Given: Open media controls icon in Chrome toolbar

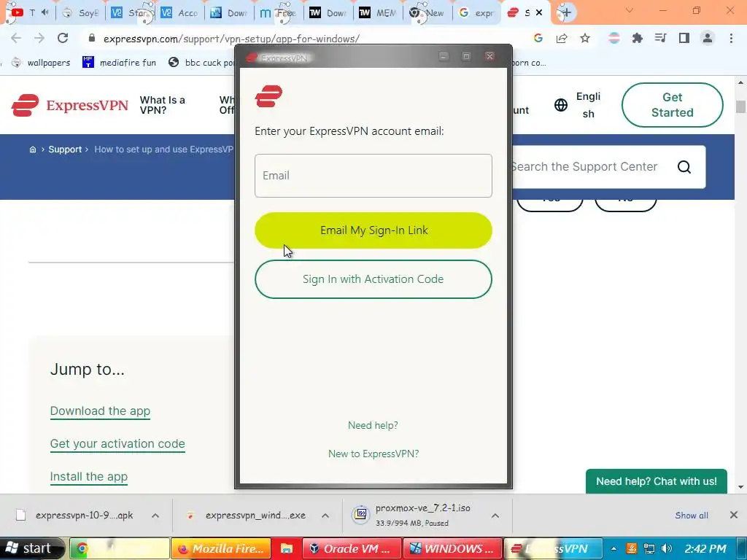Looking at the screenshot, I should click(660, 38).
